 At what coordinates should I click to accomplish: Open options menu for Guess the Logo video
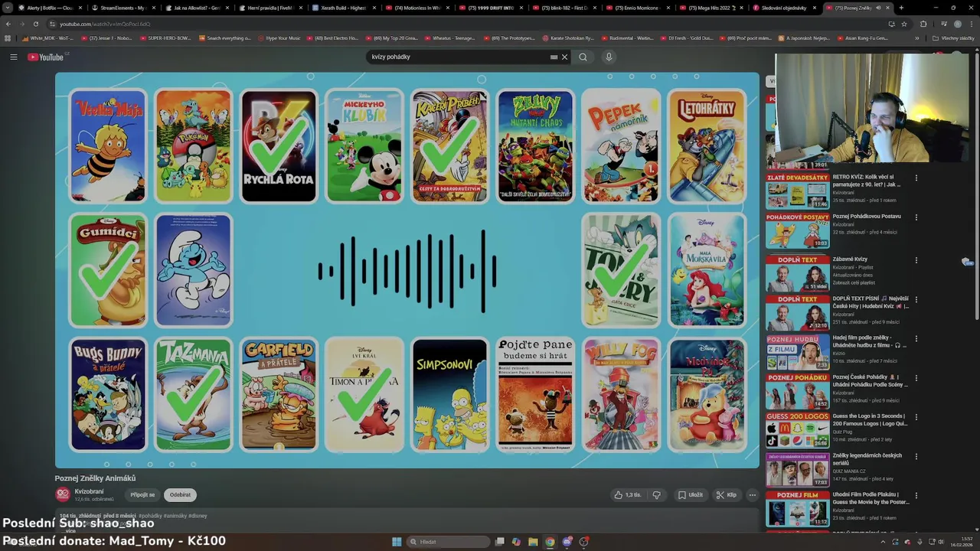(916, 417)
